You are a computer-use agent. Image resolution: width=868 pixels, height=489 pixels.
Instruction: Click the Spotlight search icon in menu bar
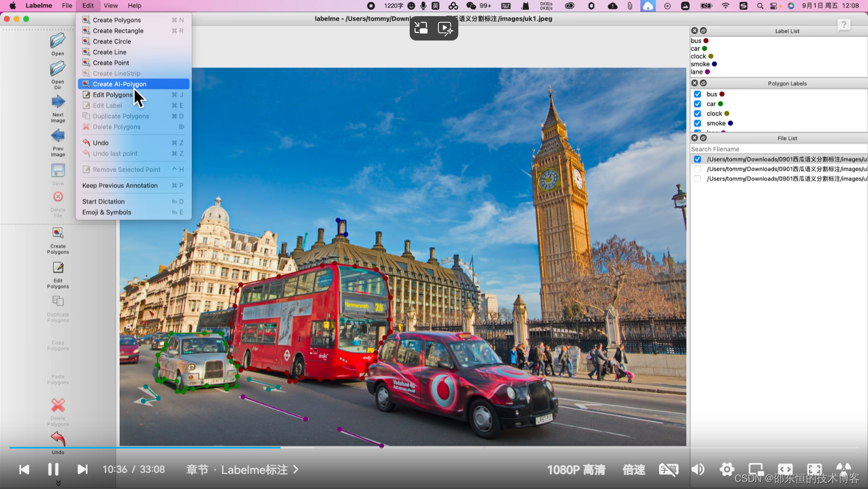tap(760, 6)
